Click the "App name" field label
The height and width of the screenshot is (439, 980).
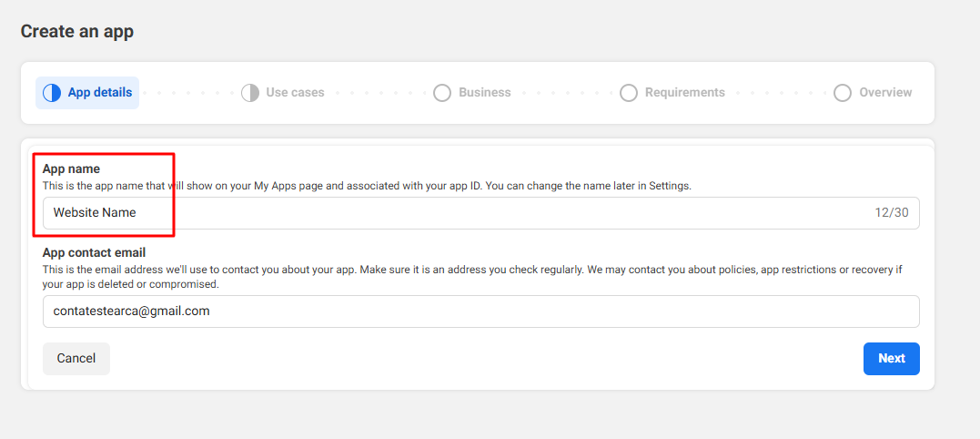click(71, 169)
